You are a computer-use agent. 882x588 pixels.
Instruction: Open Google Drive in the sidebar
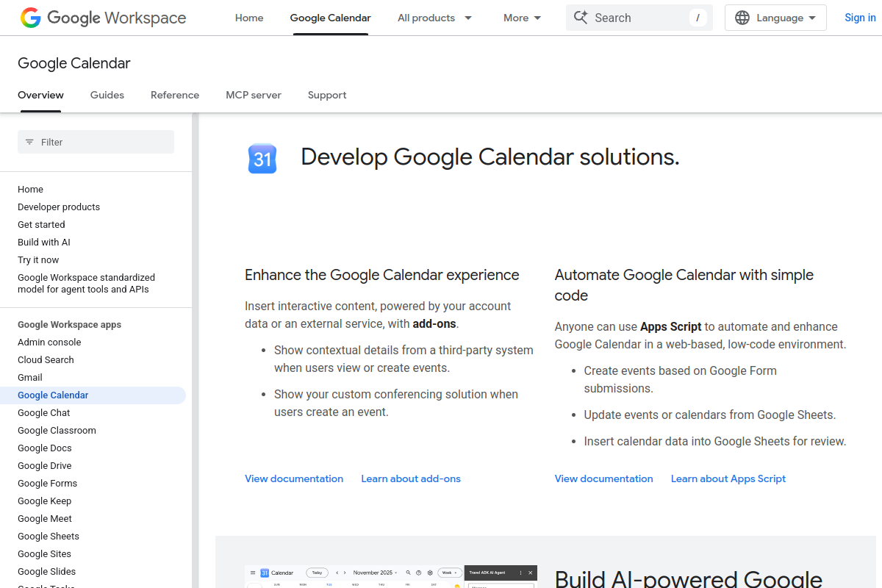click(x=45, y=465)
